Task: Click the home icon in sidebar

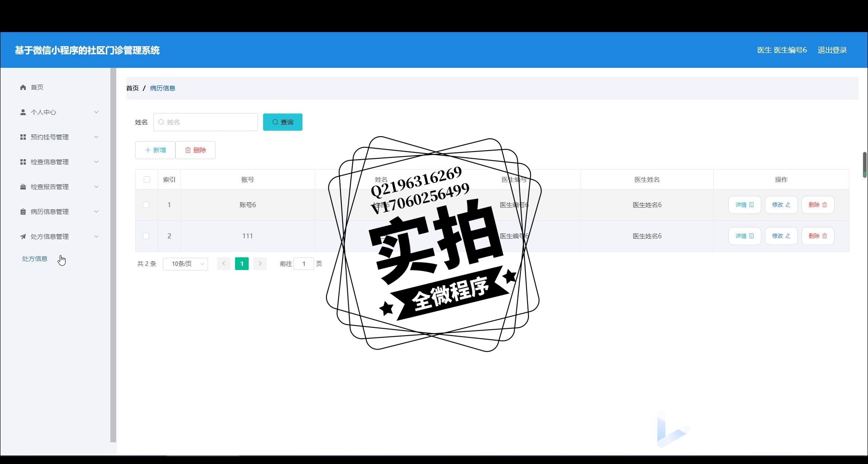Action: [x=23, y=87]
